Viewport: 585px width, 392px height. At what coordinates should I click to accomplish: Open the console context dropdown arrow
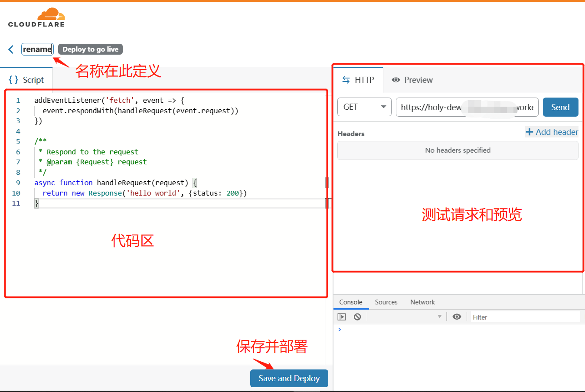(439, 317)
